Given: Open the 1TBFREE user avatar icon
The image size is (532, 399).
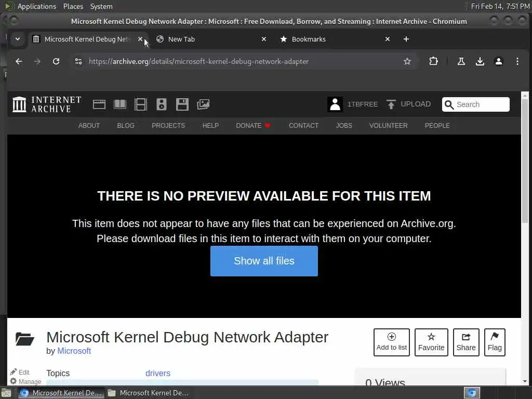Looking at the screenshot, I should (335, 104).
